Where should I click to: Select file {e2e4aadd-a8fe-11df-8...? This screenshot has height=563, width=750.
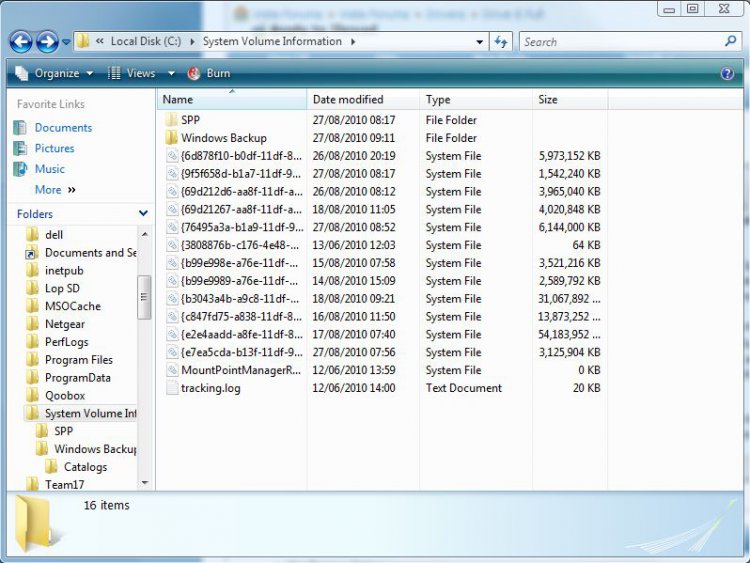click(241, 334)
